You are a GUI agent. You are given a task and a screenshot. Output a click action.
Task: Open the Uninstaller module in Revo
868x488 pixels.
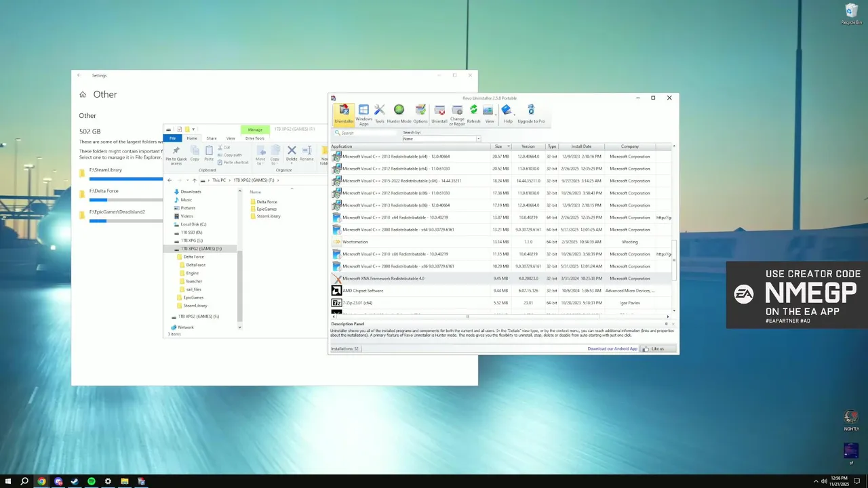pos(344,114)
